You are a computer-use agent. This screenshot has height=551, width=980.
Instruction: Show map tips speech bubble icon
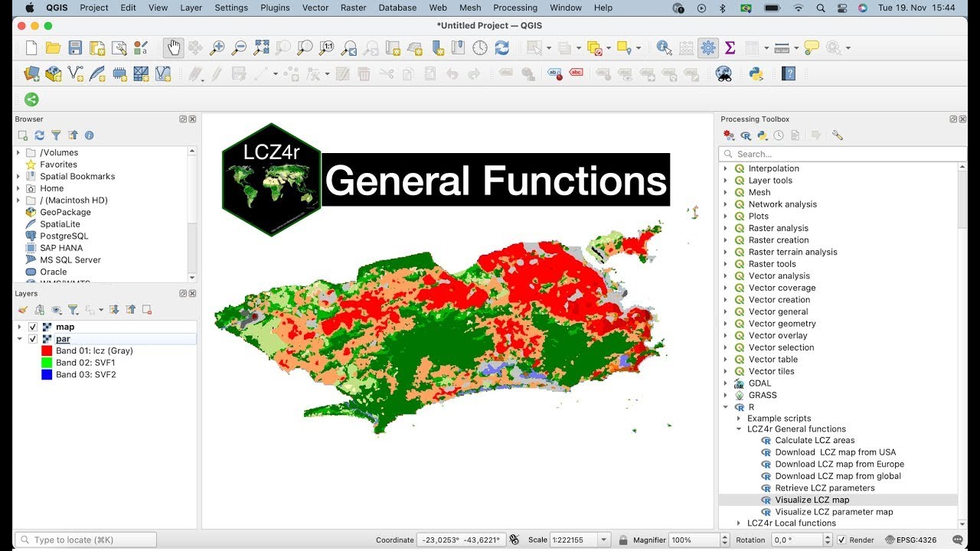click(812, 48)
